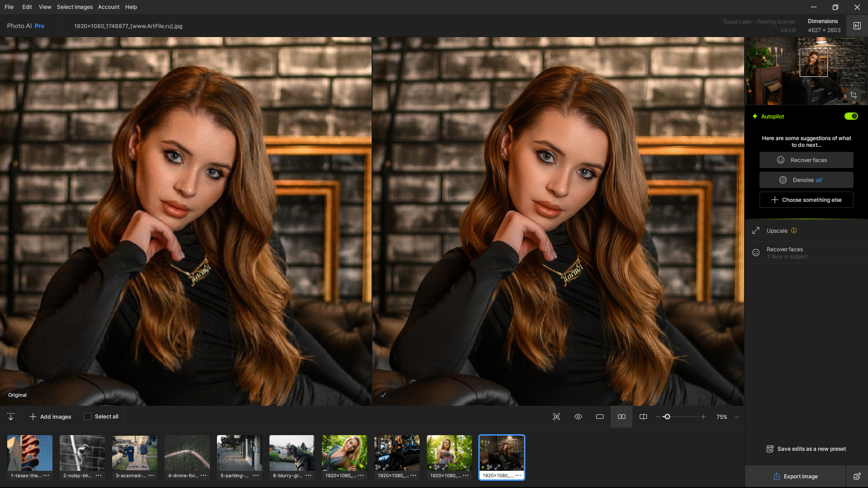Image resolution: width=868 pixels, height=488 pixels.
Task: Select the 2-noisy-bir bird thumbnail
Action: 82,453
